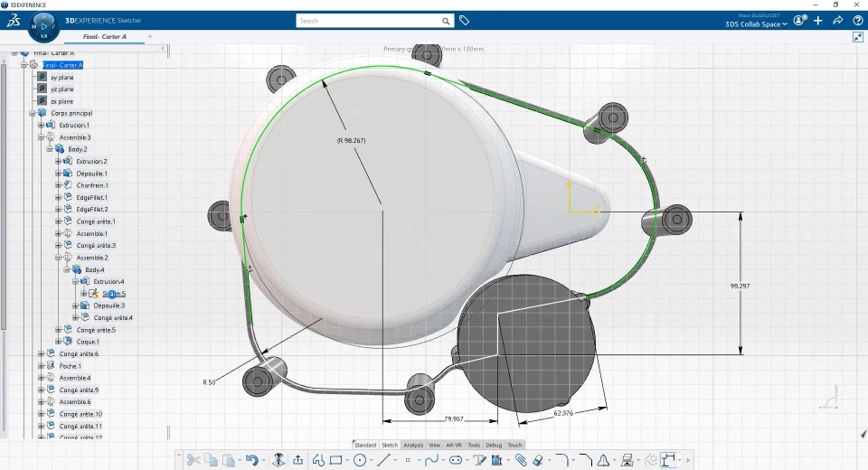Switch to the Sketch tab
Screen dimensions: 868x470
[x=390, y=445]
